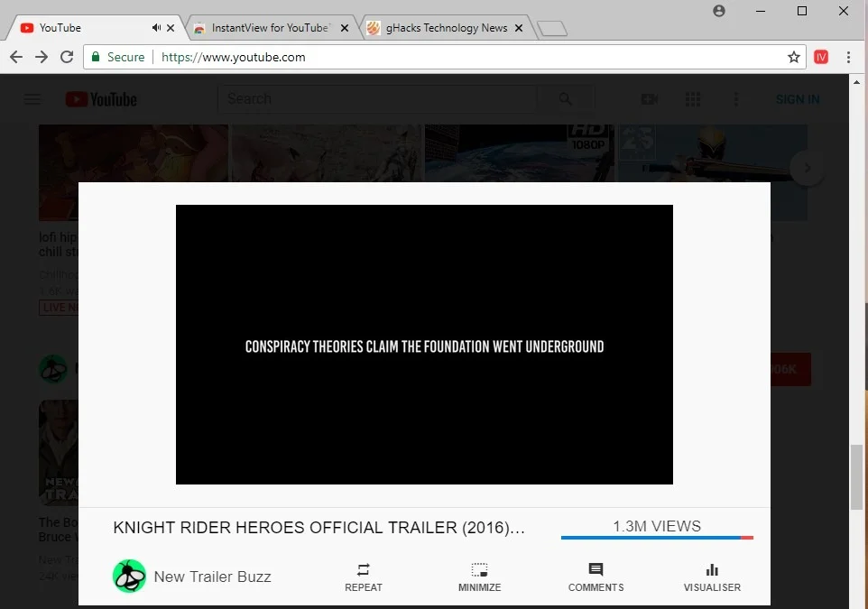Click Knight Rider Heroes video title

pos(319,527)
